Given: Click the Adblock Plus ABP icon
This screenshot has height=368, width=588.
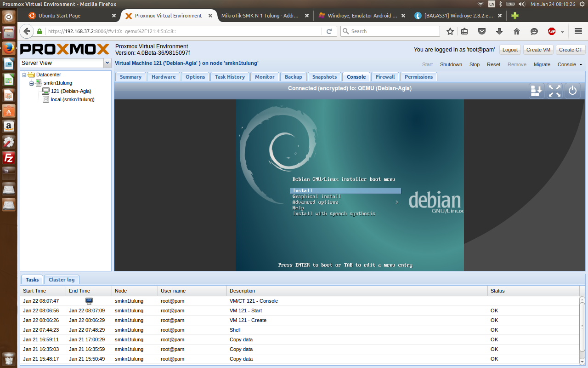Looking at the screenshot, I should pos(552,31).
